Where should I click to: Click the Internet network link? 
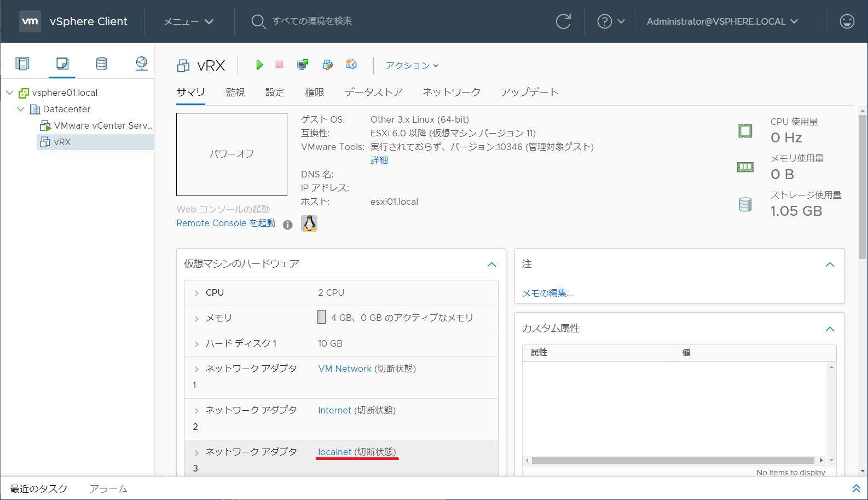click(334, 410)
